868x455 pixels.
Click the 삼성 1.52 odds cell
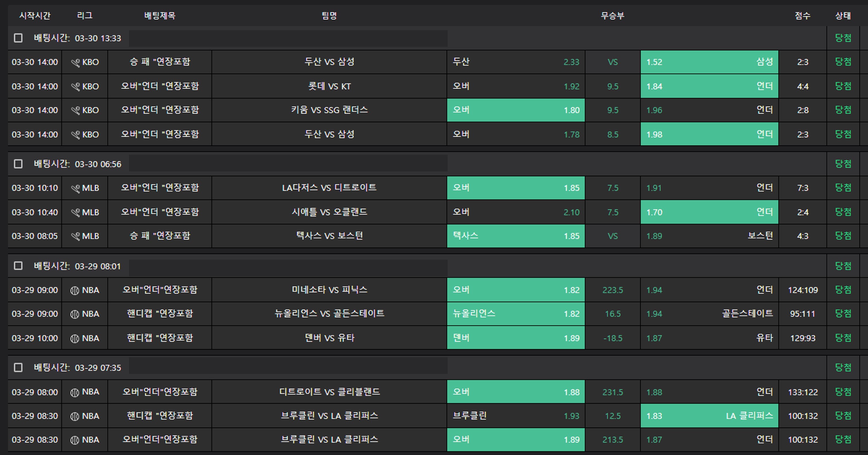tap(709, 62)
